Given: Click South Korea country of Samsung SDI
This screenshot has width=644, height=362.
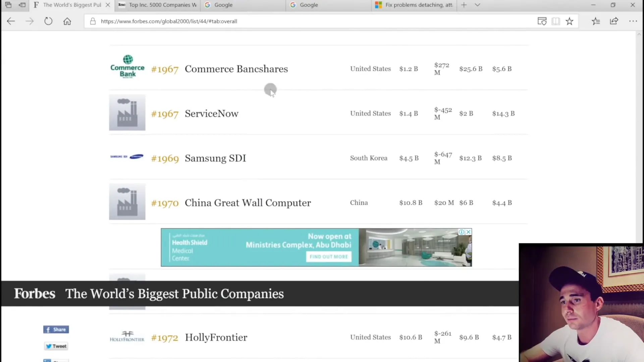Looking at the screenshot, I should coord(369,158).
